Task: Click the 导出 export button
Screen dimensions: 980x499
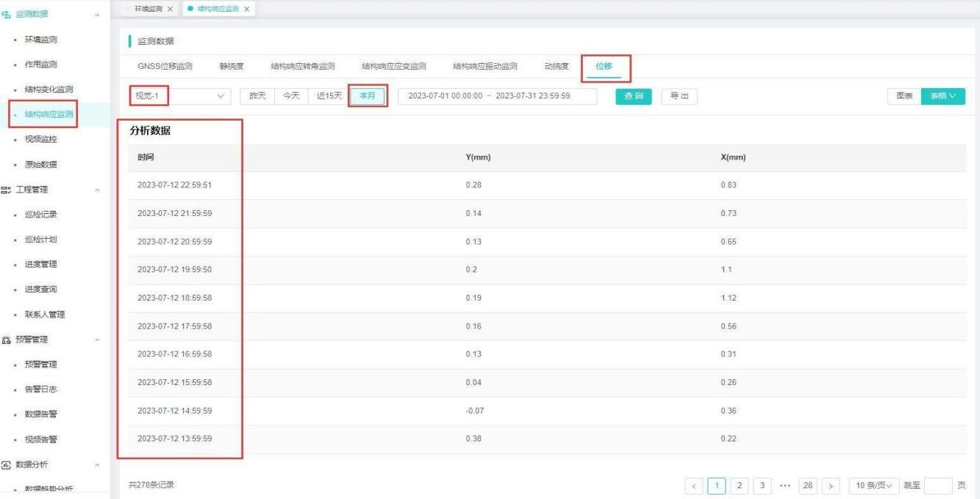Action: 679,97
